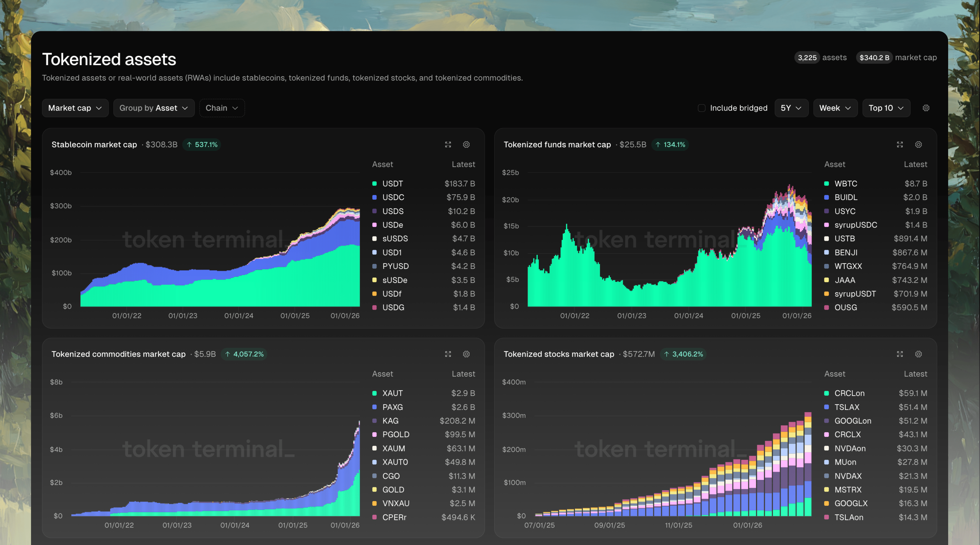Click the PAXG color swatch in legend
The height and width of the screenshot is (545, 980).
point(374,407)
